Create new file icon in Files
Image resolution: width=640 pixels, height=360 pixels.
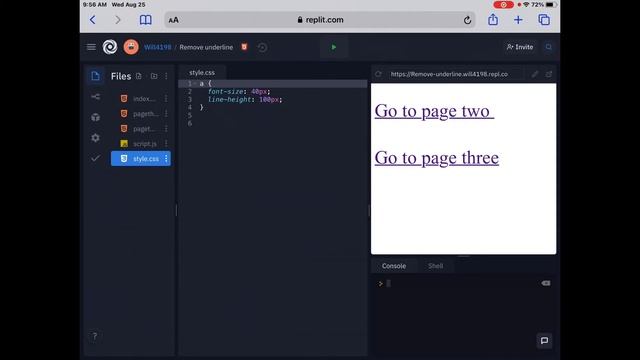click(139, 76)
